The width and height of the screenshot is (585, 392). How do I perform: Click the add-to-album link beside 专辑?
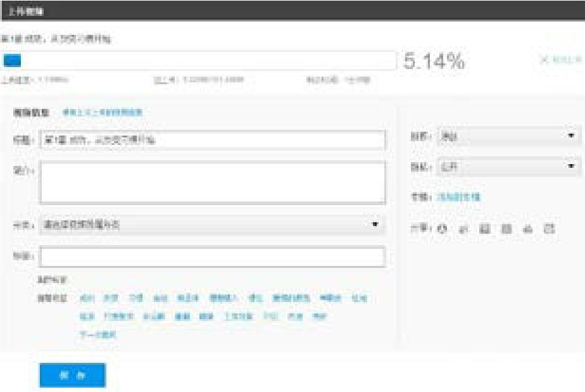tap(458, 197)
